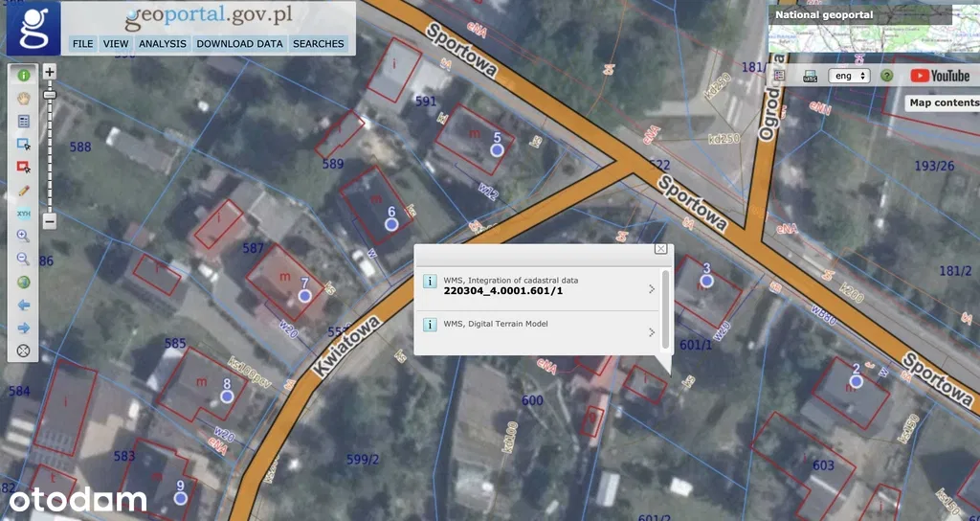This screenshot has width=980, height=521.
Task: Click the zoom slider handle
Action: 50,95
